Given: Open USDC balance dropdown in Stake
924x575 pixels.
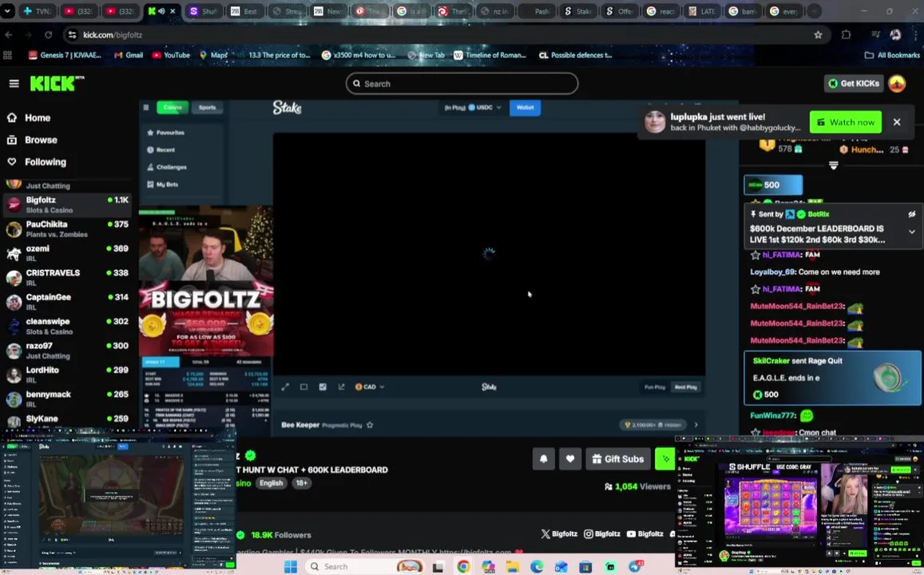Looking at the screenshot, I should pyautogui.click(x=485, y=108).
